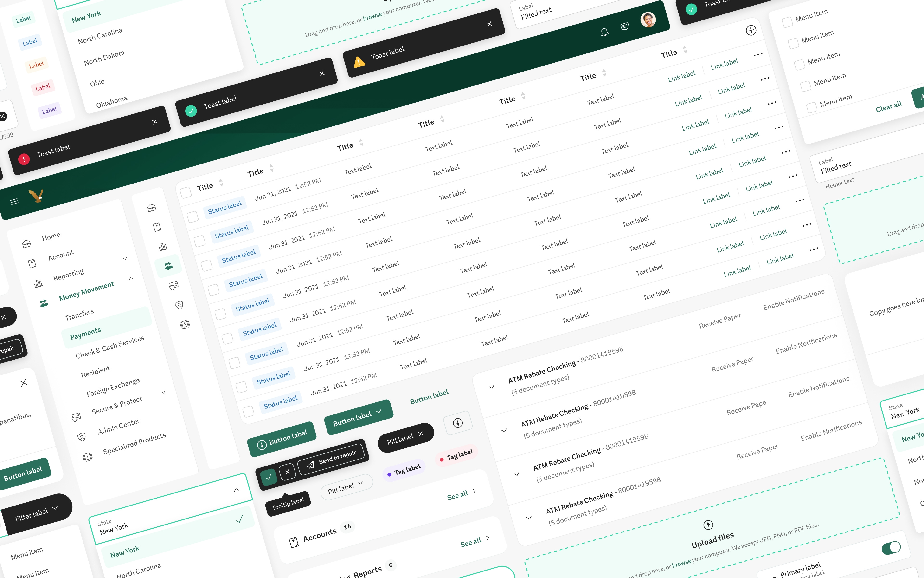Image resolution: width=924 pixels, height=578 pixels.
Task: Dismiss the Pill label with X
Action: (x=421, y=433)
